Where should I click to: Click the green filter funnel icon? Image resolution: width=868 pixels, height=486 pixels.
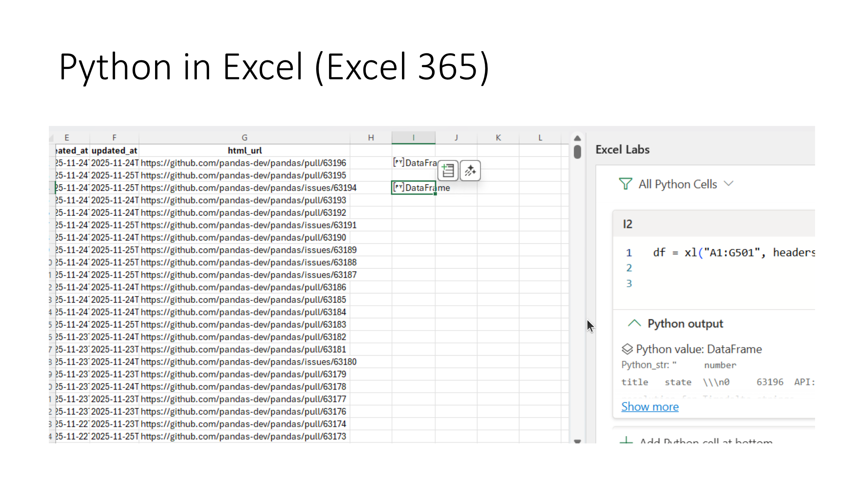click(625, 184)
